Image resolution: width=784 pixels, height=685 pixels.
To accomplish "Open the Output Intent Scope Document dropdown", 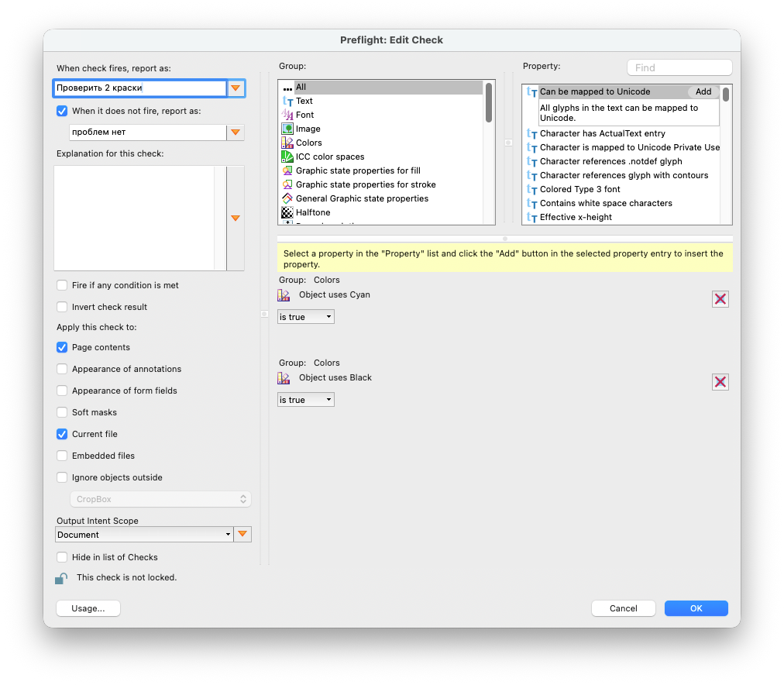I will pyautogui.click(x=144, y=535).
